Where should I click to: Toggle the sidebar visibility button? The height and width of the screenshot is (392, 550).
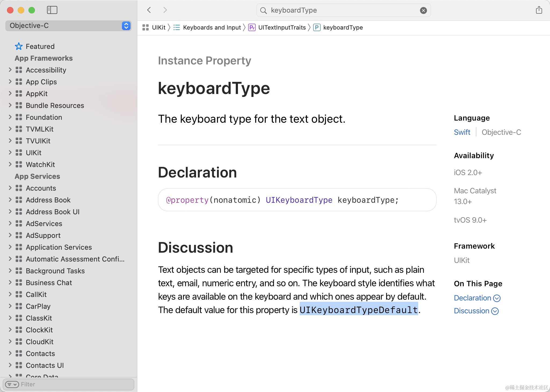52,10
